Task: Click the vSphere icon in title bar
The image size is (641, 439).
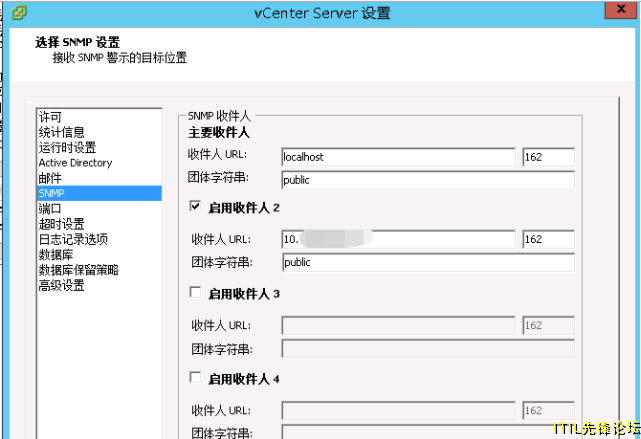Action: click(x=19, y=12)
